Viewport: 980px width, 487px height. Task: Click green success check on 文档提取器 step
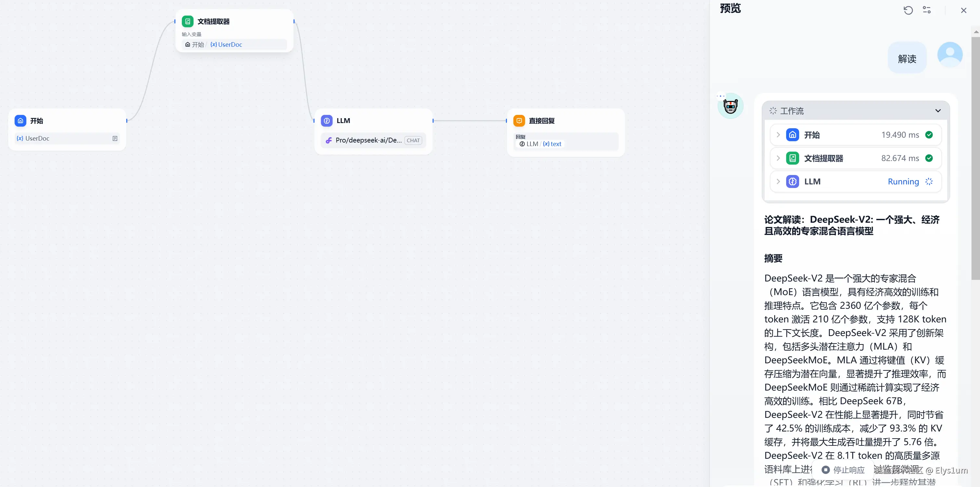pyautogui.click(x=929, y=158)
